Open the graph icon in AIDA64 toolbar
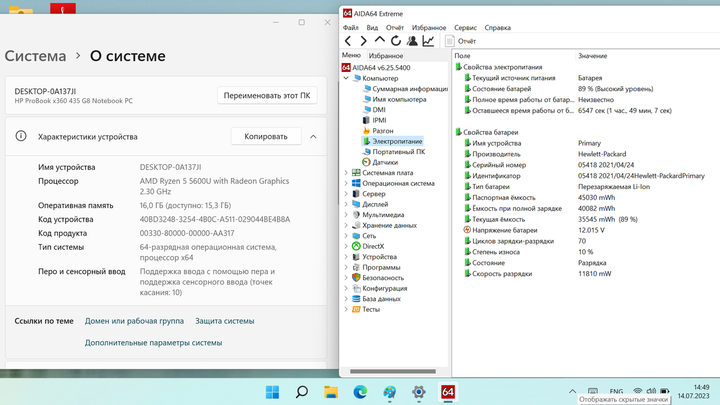The image size is (720, 405). (x=428, y=41)
